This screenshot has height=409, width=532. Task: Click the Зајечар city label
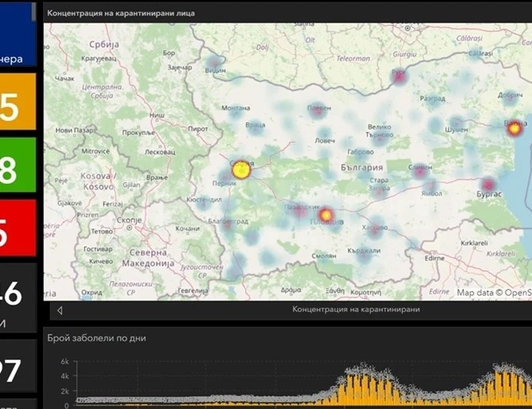[x=179, y=68]
